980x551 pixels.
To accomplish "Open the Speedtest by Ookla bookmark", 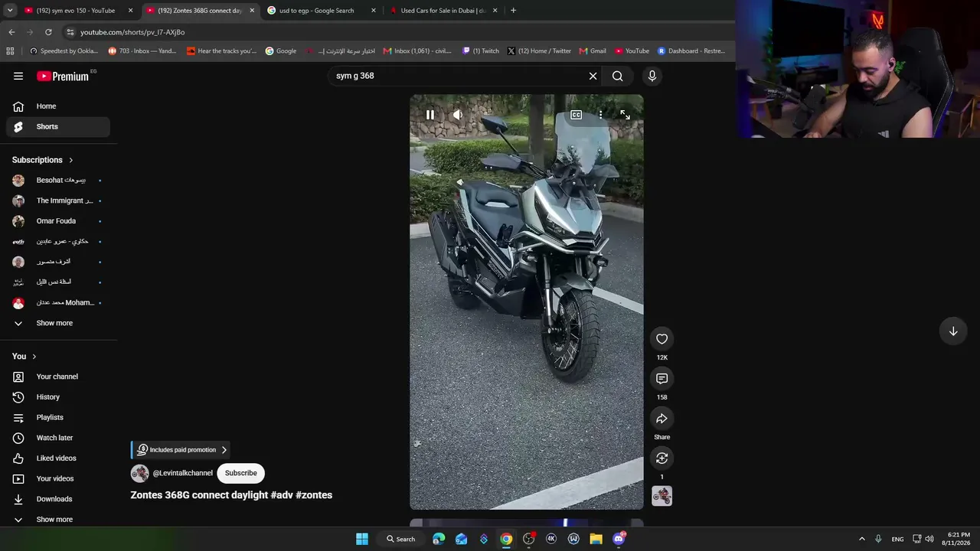I will [x=64, y=51].
